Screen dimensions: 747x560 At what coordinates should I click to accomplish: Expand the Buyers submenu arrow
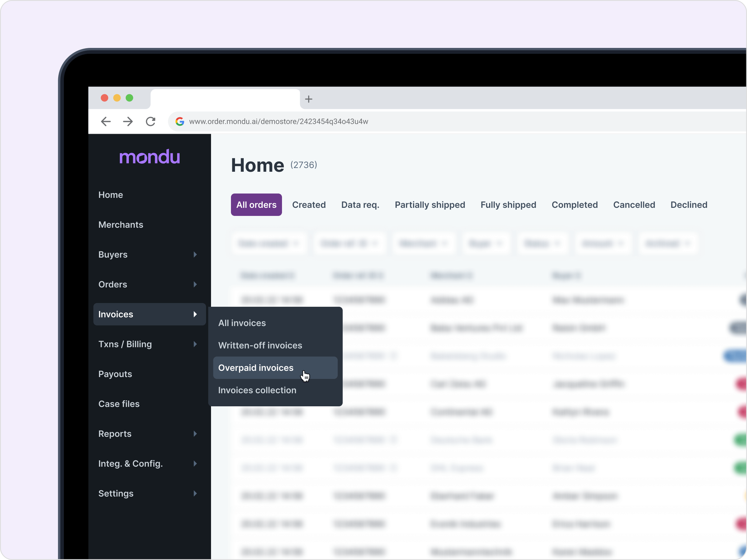point(195,254)
